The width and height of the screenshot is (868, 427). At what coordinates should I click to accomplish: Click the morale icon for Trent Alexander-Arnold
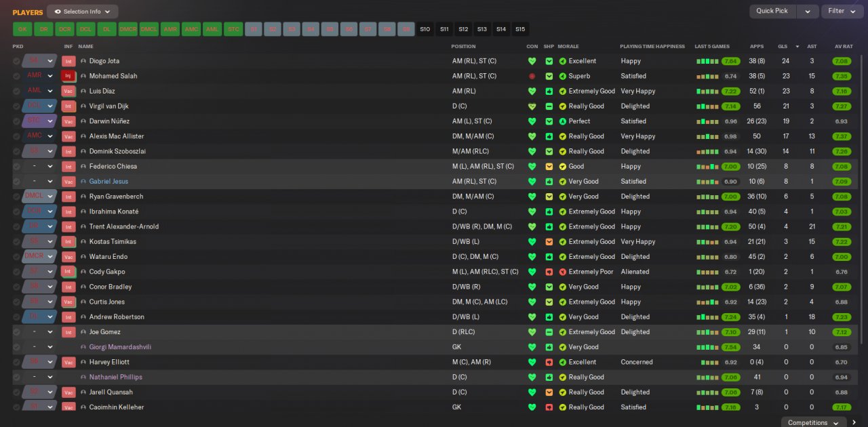(562, 226)
